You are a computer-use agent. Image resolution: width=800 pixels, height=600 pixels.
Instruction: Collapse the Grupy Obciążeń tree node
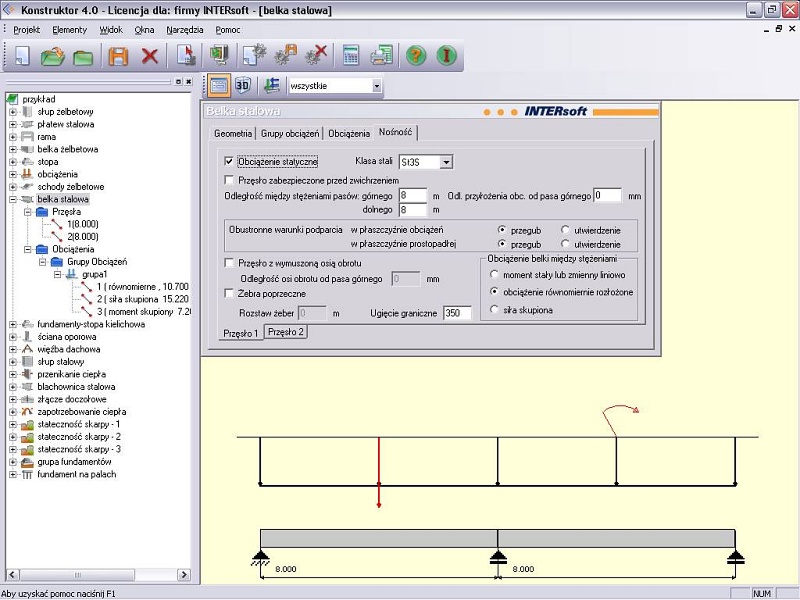pyautogui.click(x=43, y=262)
